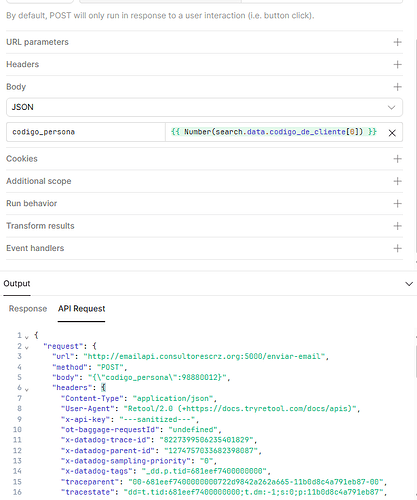
Task: Expand Transform results with plus icon
Action: click(397, 226)
